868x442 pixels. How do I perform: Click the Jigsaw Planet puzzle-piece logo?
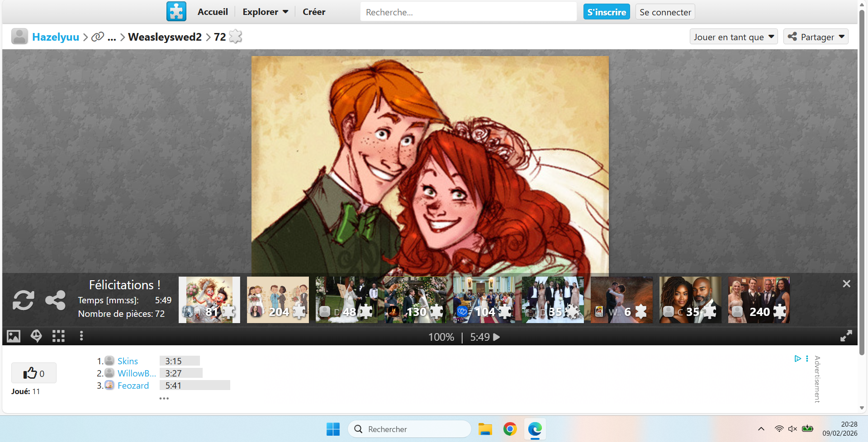tap(176, 12)
